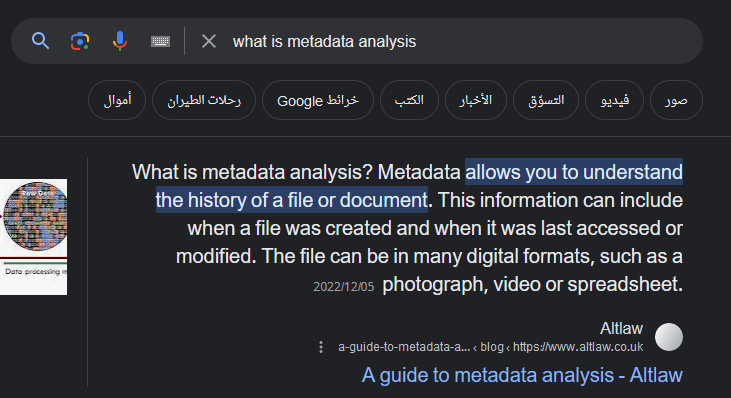Switch to the صور (Images) tab
The height and width of the screenshot is (398, 731).
[x=676, y=100]
